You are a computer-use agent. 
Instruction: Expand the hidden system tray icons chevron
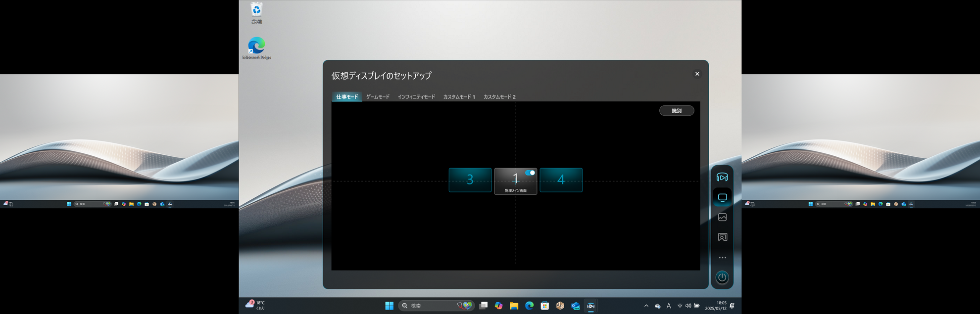[x=646, y=306]
